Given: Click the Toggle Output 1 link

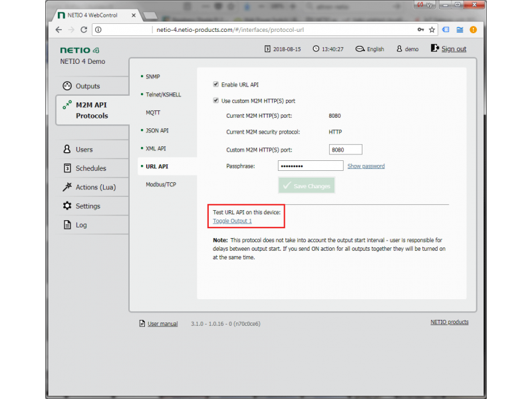Looking at the screenshot, I should coord(232,221).
